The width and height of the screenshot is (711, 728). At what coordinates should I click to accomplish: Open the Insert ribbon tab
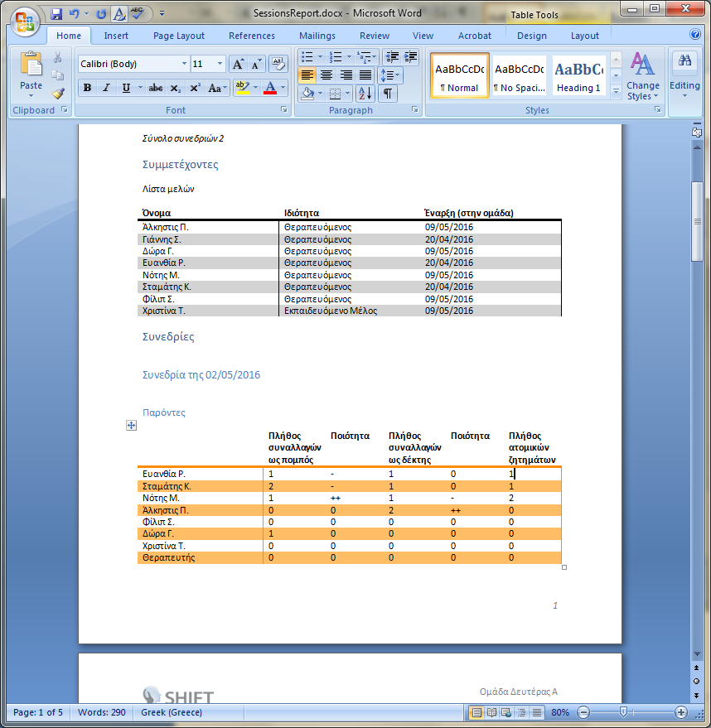(x=116, y=36)
